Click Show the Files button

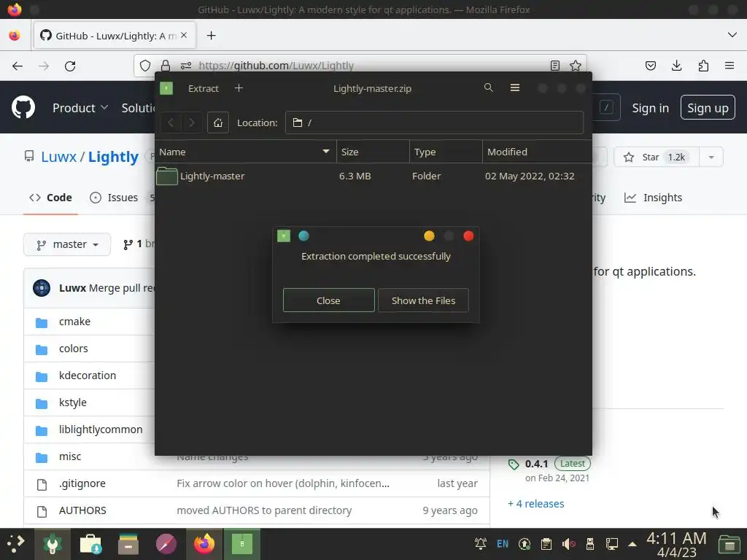(423, 300)
